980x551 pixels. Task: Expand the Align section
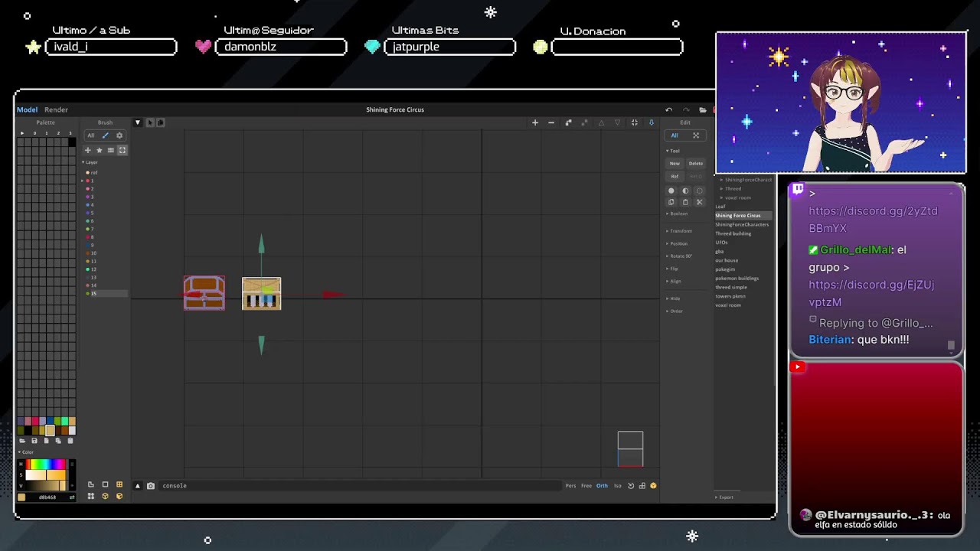pos(673,281)
